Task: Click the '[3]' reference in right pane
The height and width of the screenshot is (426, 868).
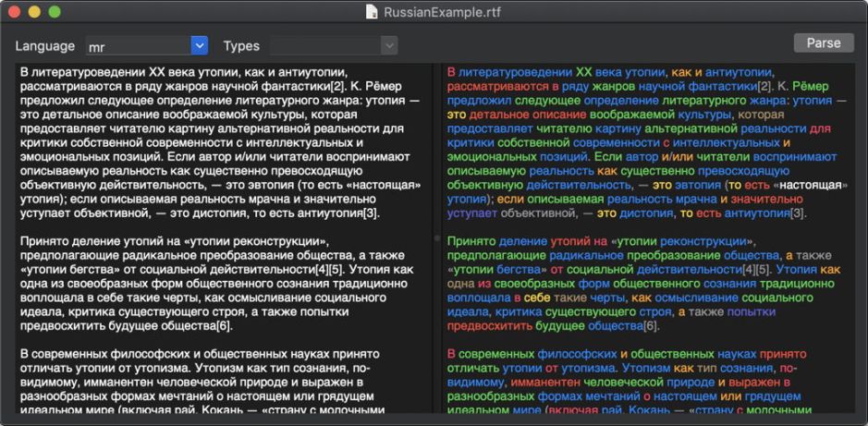Action: pyautogui.click(x=798, y=213)
